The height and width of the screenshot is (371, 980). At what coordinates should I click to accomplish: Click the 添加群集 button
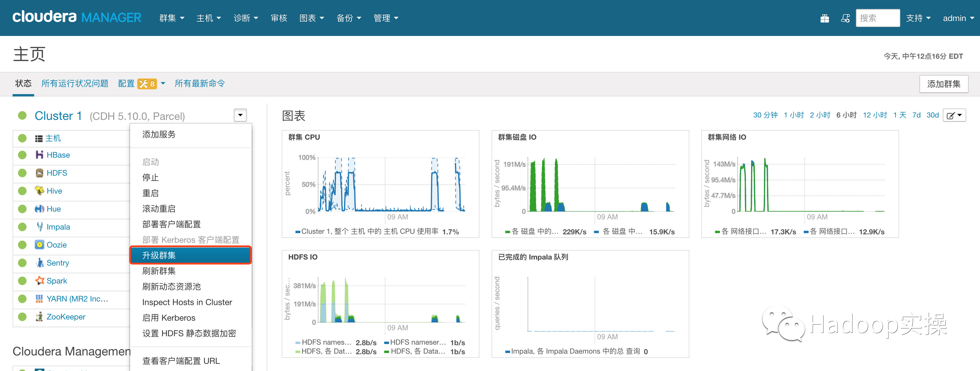coord(944,84)
